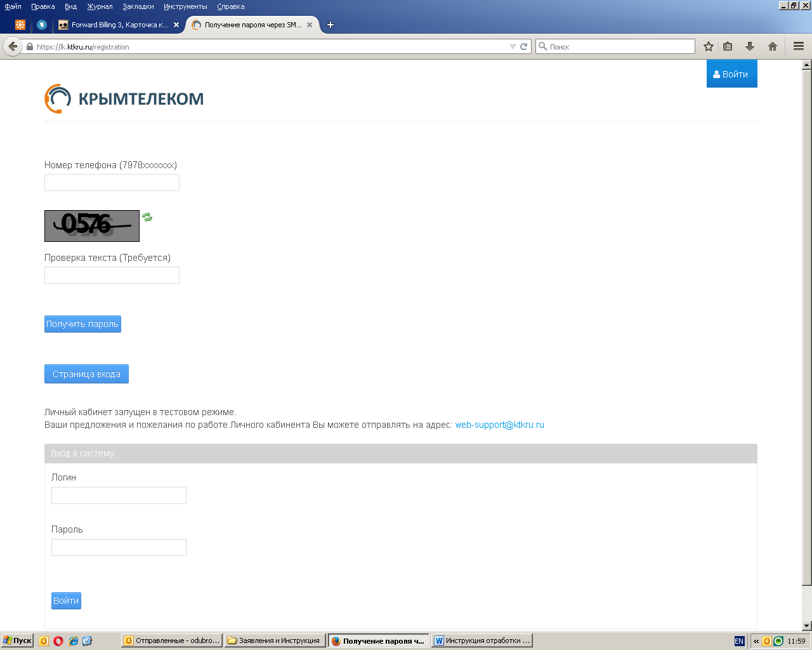812x650 pixels.
Task: Focus the Номер телефона input field
Action: point(112,183)
